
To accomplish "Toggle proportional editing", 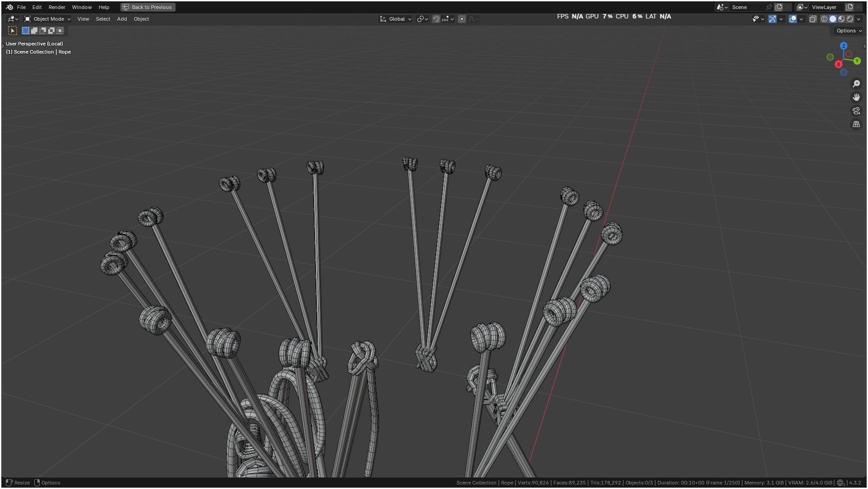I will tap(462, 19).
